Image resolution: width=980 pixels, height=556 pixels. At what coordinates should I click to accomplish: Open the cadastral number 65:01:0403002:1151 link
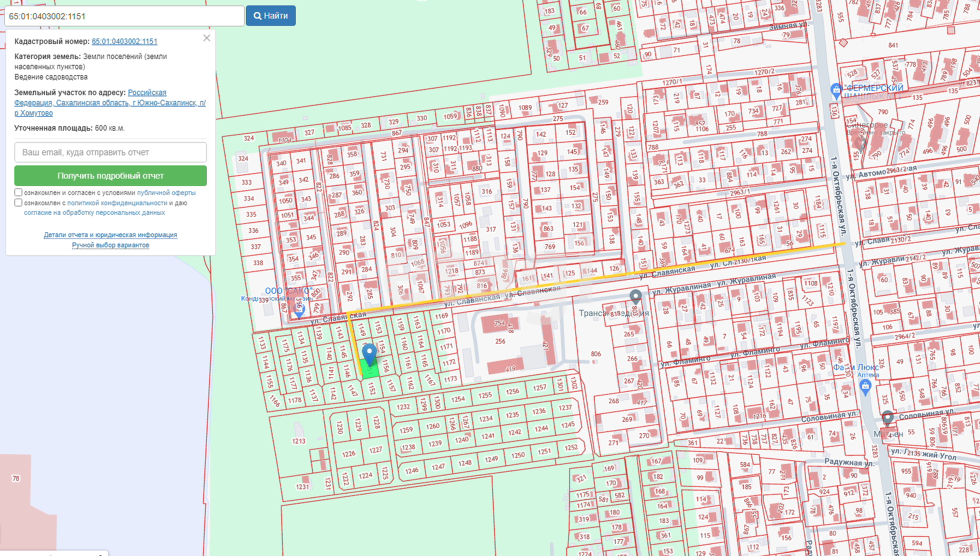point(124,42)
